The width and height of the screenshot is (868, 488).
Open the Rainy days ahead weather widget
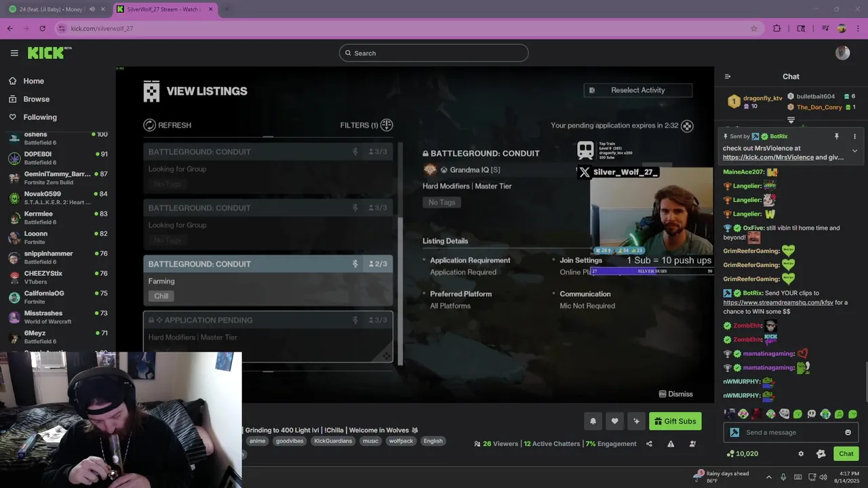(x=722, y=476)
